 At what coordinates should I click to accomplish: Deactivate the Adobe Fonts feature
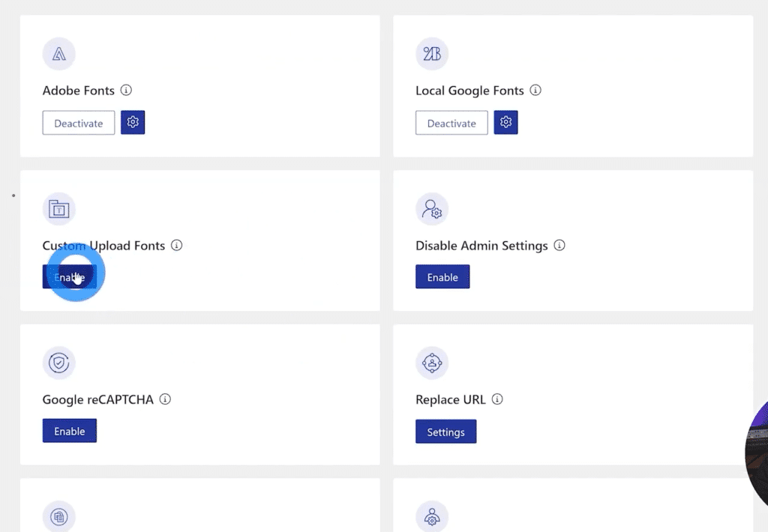[78, 121]
